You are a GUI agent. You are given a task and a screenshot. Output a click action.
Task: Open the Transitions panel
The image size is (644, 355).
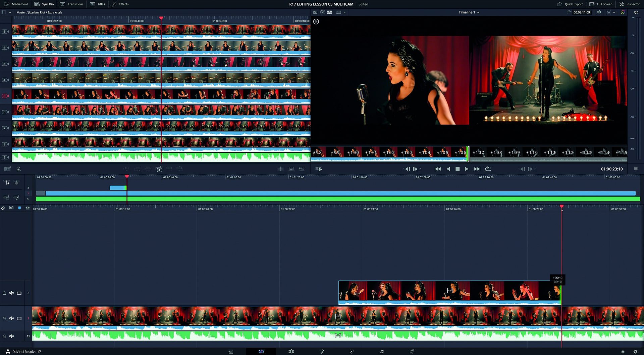(72, 4)
